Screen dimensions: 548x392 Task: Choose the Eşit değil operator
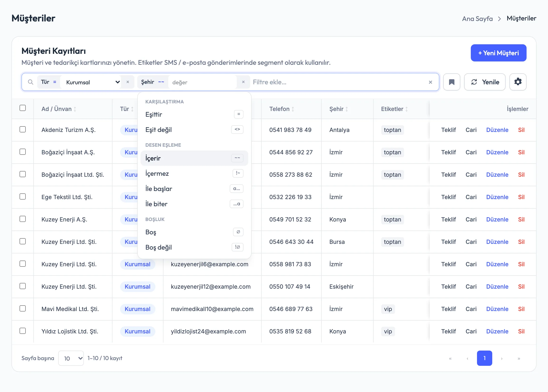[194, 130]
